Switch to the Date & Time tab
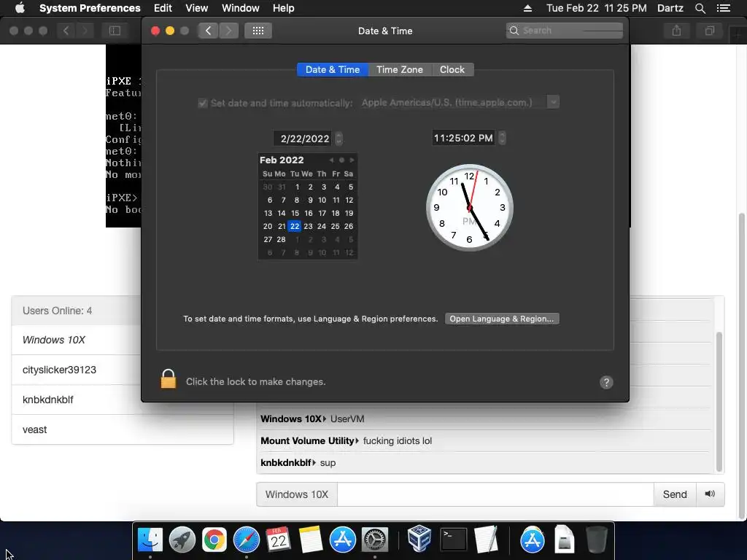The height and width of the screenshot is (560, 747). point(333,69)
